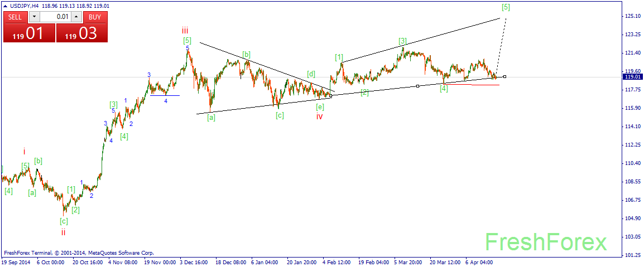Click the 119.01 current price marker
Image resolution: width=644 pixels, height=267 pixels.
632,77
